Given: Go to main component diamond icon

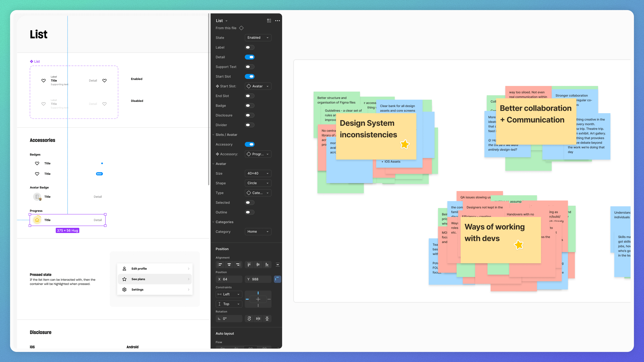Looking at the screenshot, I should click(x=241, y=28).
